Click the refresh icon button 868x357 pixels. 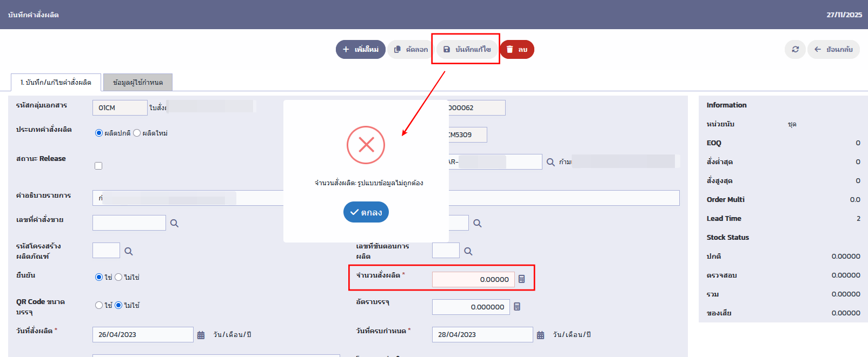[x=795, y=49]
